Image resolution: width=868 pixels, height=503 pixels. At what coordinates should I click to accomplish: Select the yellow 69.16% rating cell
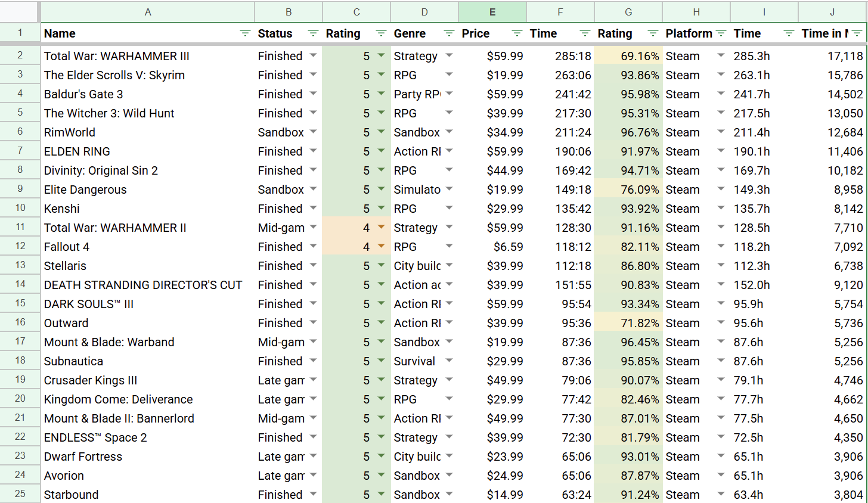pyautogui.click(x=628, y=56)
